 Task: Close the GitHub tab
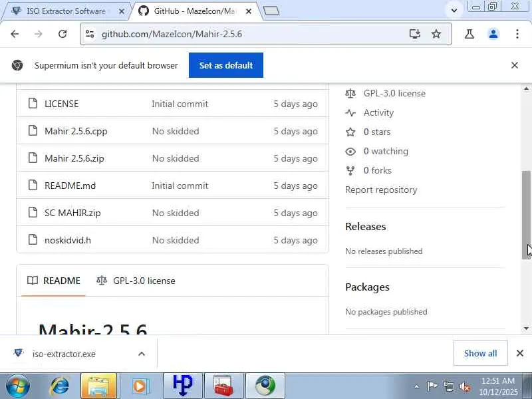248,11
